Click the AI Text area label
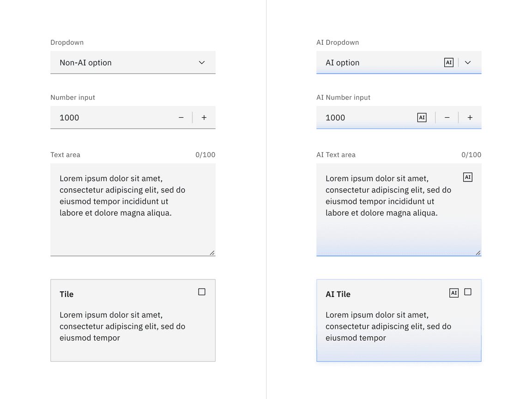Viewport: 532px width, 399px height. point(336,155)
